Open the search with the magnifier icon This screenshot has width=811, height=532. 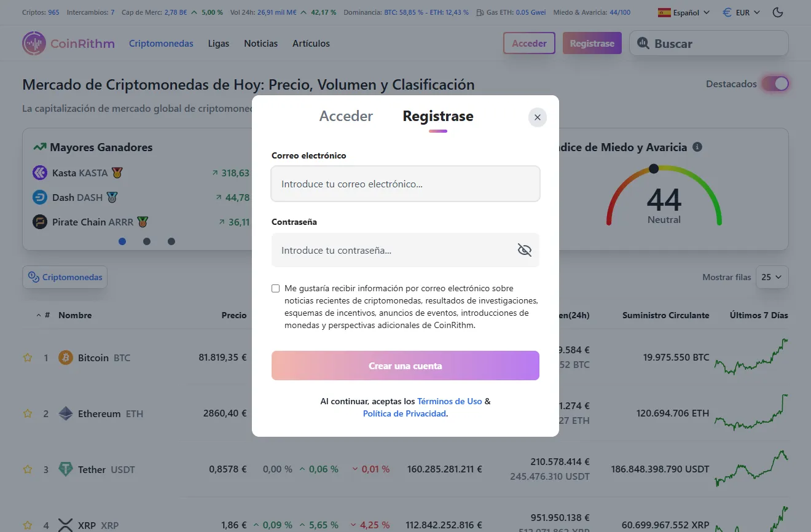(x=643, y=43)
